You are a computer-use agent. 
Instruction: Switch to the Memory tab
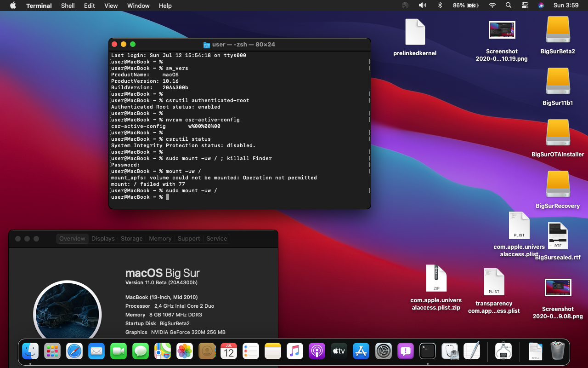[x=160, y=238]
